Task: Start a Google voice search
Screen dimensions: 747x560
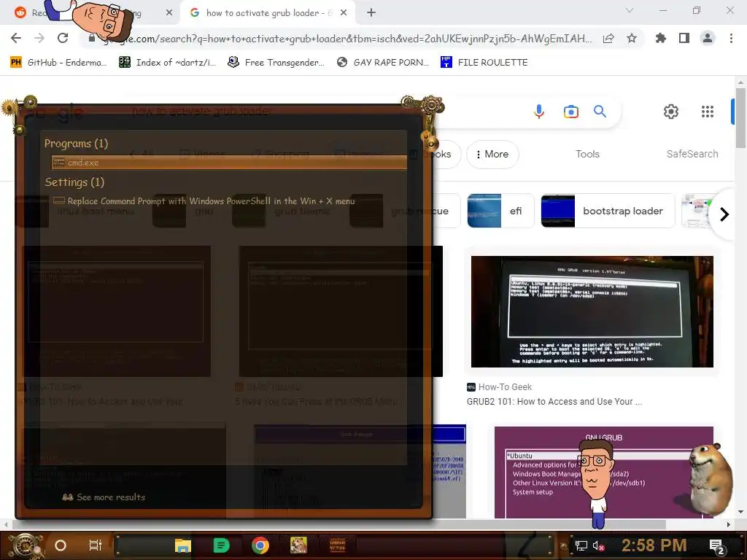Action: point(539,112)
